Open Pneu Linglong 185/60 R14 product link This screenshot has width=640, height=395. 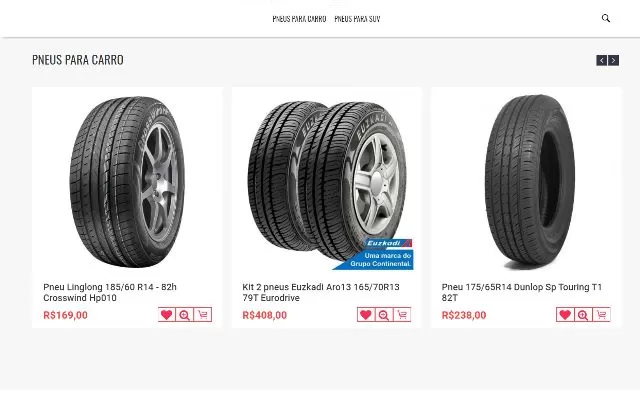click(x=110, y=292)
